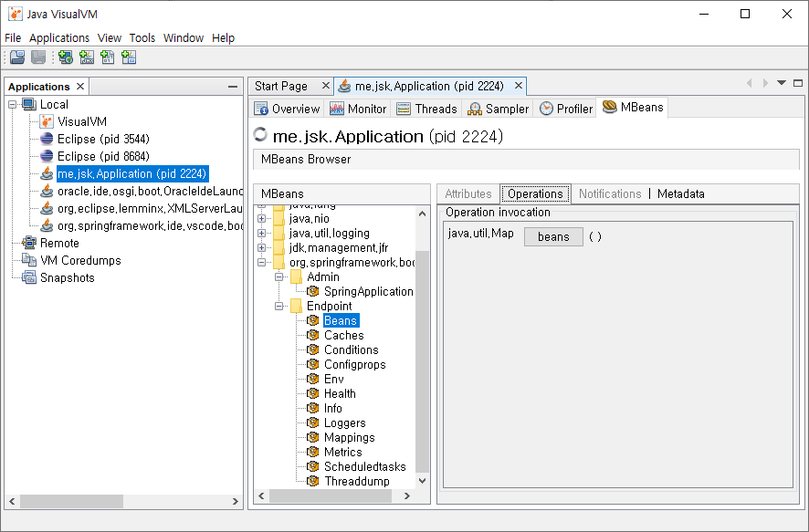Click the Save toolbar icon
The image size is (809, 532).
pyautogui.click(x=38, y=57)
